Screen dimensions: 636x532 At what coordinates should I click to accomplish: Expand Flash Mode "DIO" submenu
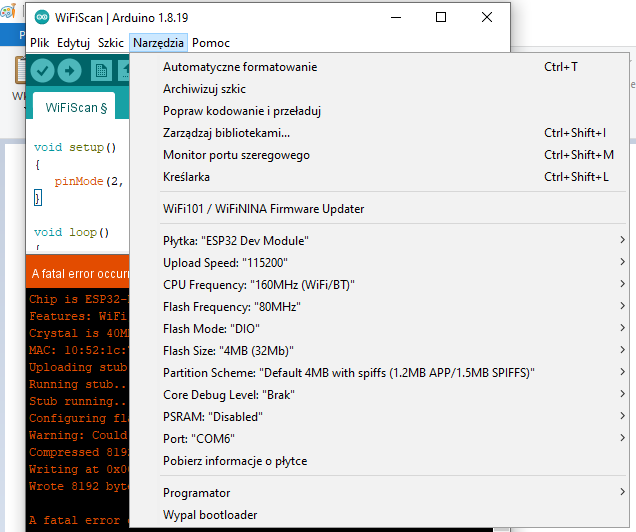tap(379, 328)
